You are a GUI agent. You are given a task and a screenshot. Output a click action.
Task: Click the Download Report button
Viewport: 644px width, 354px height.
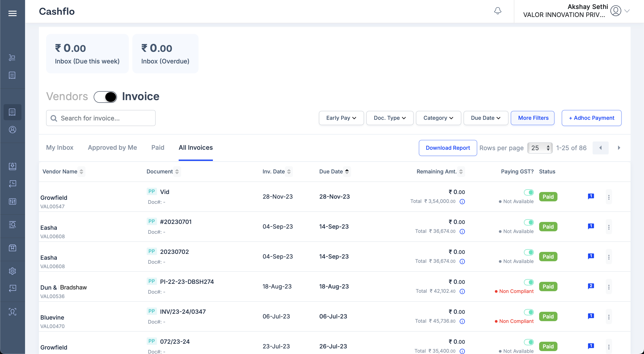pyautogui.click(x=447, y=148)
